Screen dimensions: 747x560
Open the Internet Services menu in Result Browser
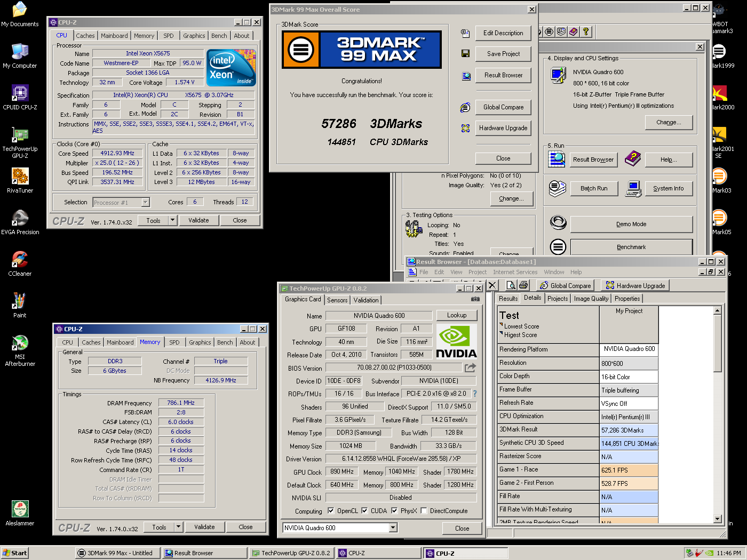(x=515, y=272)
